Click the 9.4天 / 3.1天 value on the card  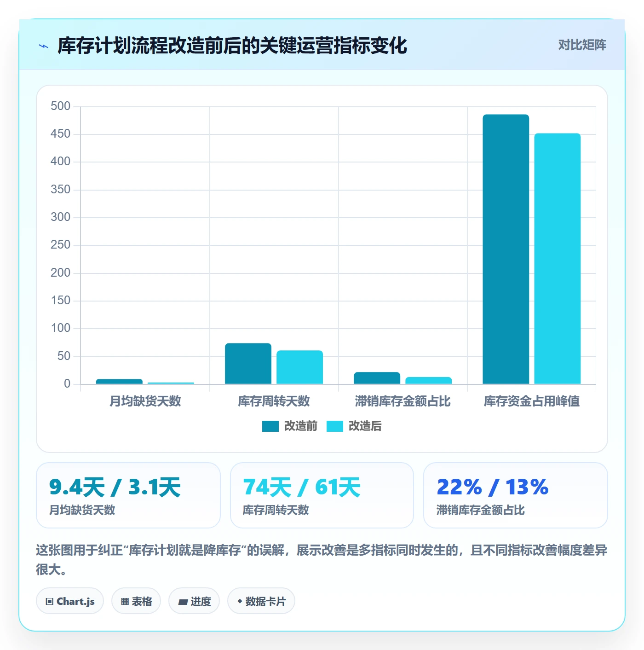pos(115,487)
